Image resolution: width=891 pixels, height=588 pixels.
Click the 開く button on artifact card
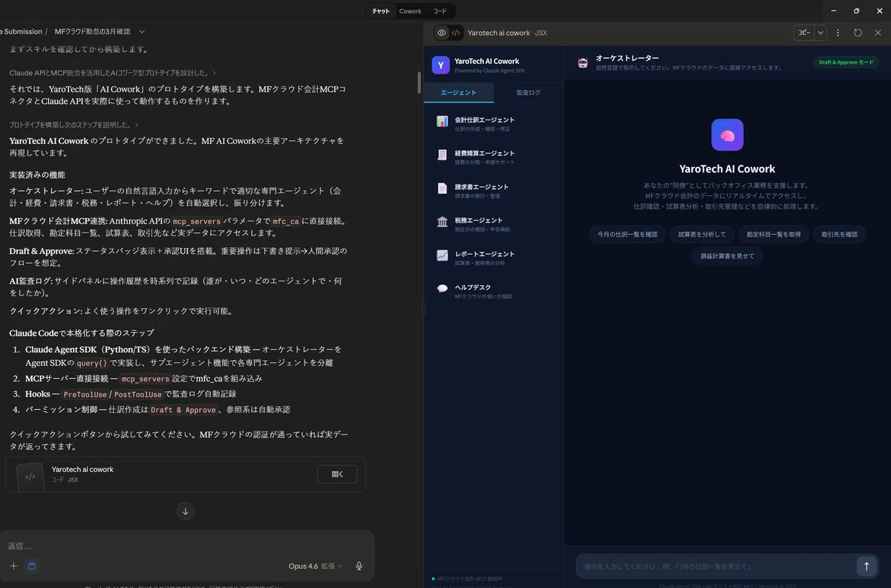pyautogui.click(x=337, y=474)
